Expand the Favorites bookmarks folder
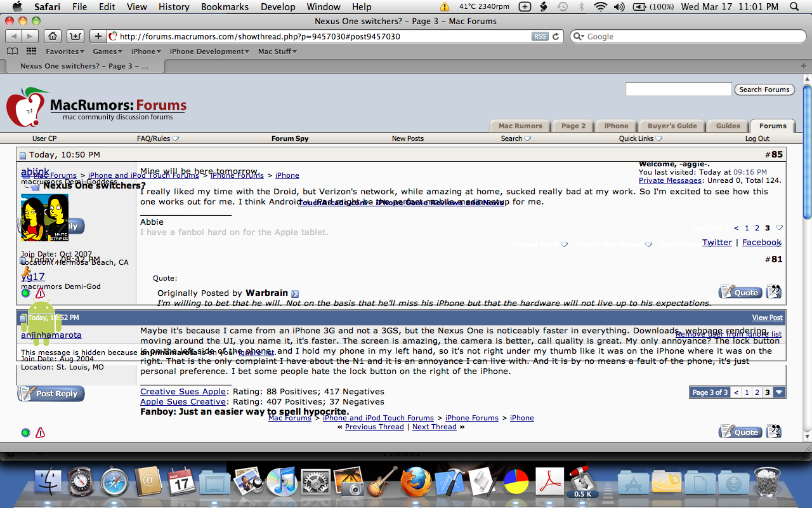The height and width of the screenshot is (508, 812). click(65, 51)
